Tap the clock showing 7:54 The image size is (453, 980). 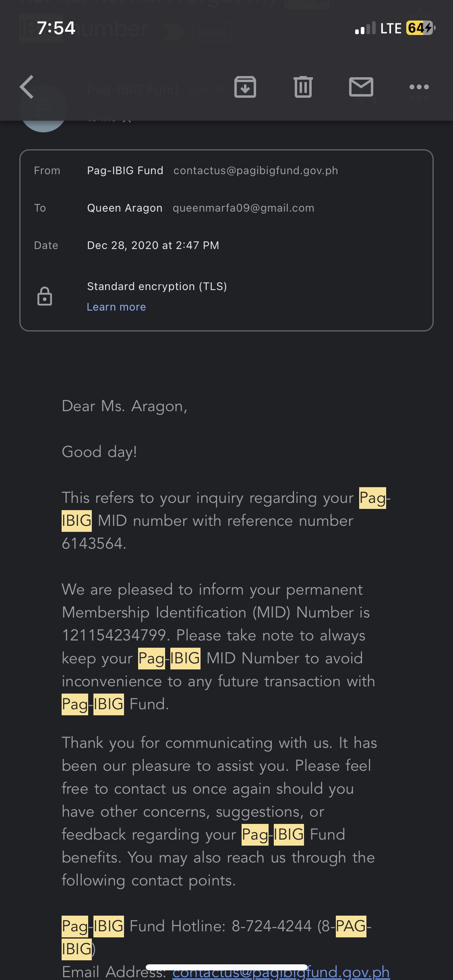point(56,28)
